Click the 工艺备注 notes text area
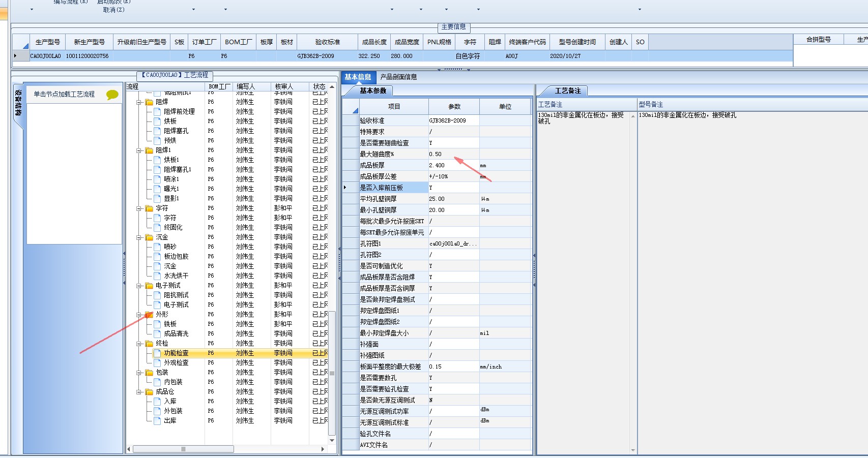This screenshot has width=868, height=458. click(x=583, y=282)
